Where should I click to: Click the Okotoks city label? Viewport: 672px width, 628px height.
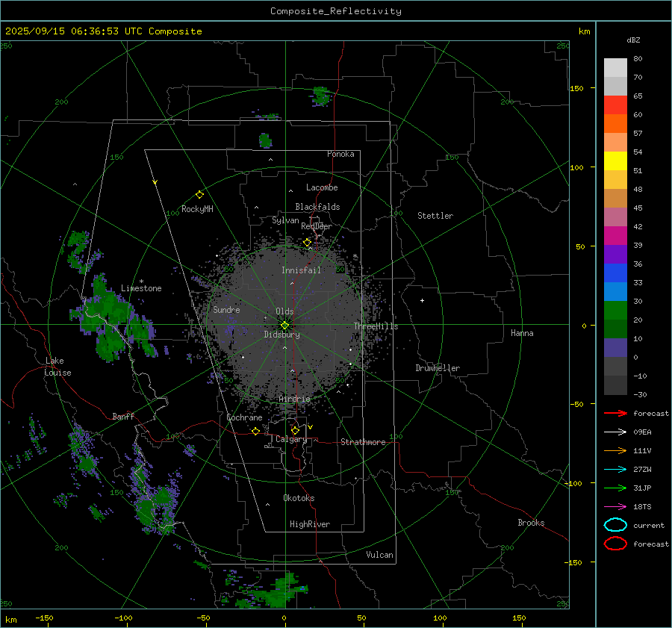(x=299, y=498)
